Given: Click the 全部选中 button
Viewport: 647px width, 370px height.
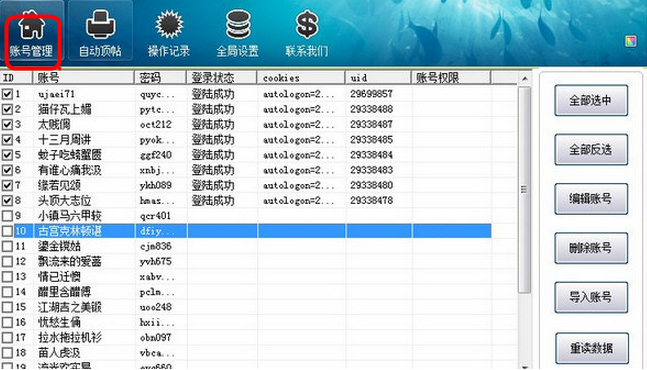Looking at the screenshot, I should 591,100.
